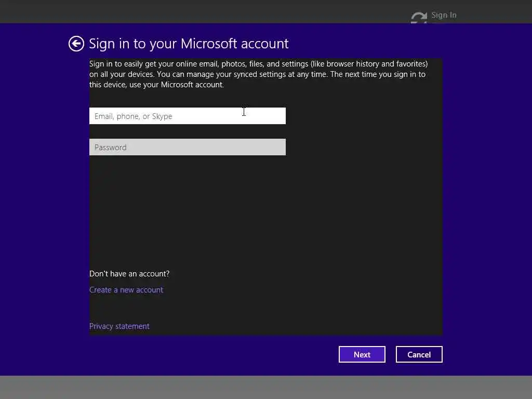This screenshot has width=532, height=399.
Task: Focus the Password field
Action: [187, 147]
